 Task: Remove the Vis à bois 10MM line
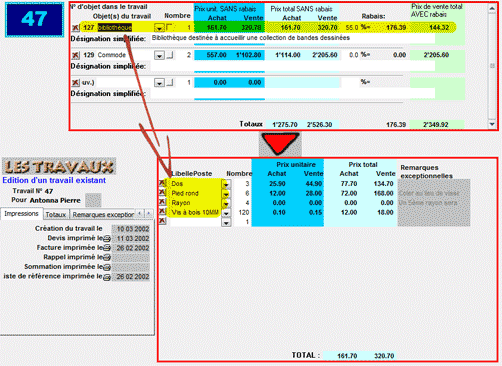pyautogui.click(x=162, y=212)
